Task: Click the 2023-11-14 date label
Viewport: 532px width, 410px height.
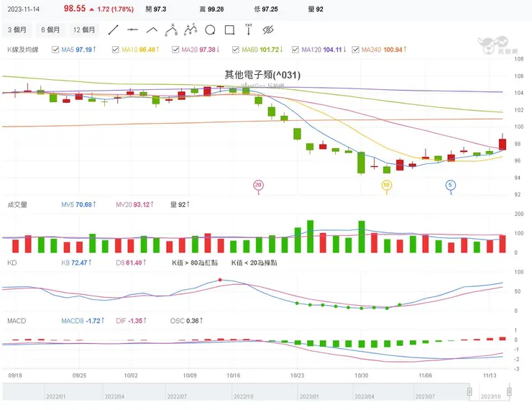Action: pos(24,9)
